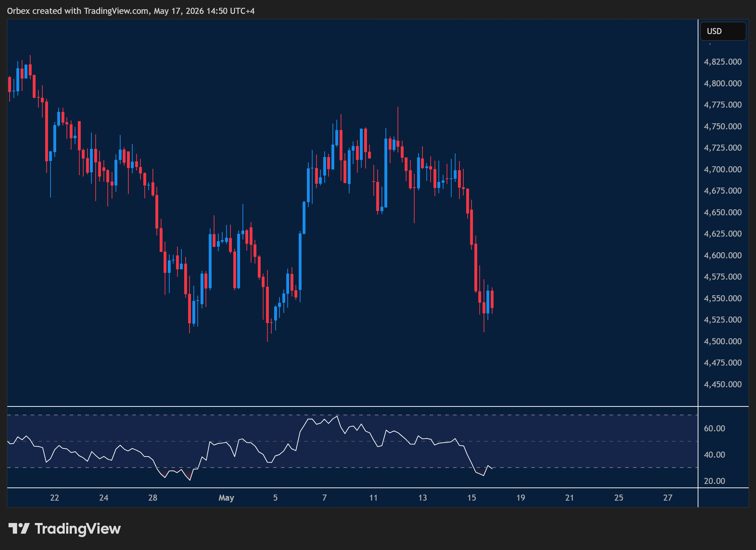Click the 4,625.000 price label
Image resolution: width=756 pixels, height=550 pixels.
pos(723,234)
